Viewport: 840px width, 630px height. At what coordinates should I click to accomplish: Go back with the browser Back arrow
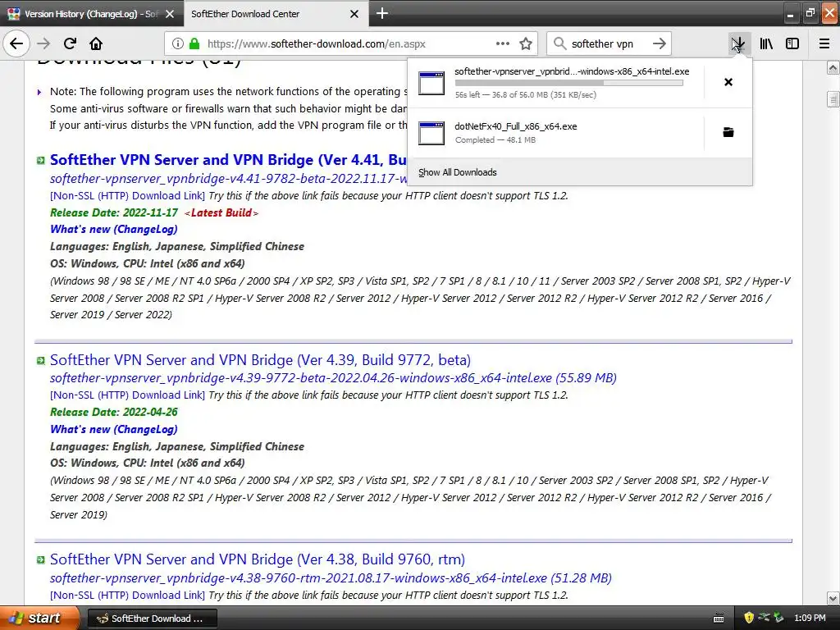[x=16, y=43]
